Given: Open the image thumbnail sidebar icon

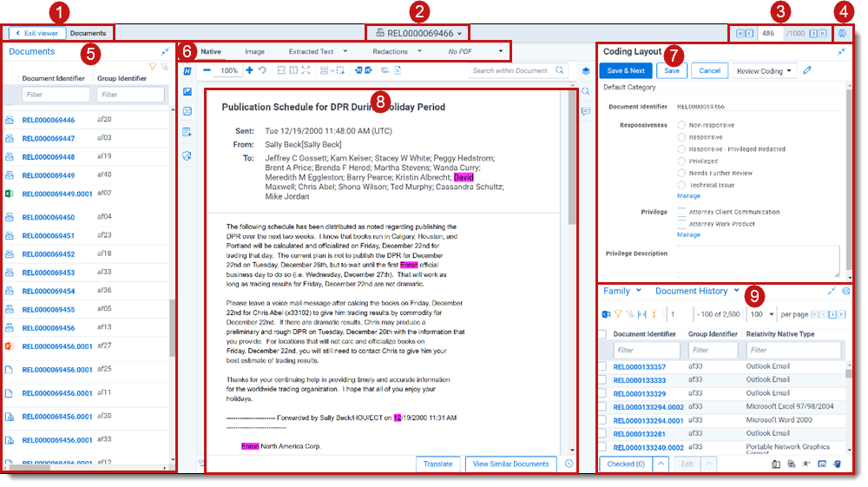Looking at the screenshot, I should tap(187, 91).
